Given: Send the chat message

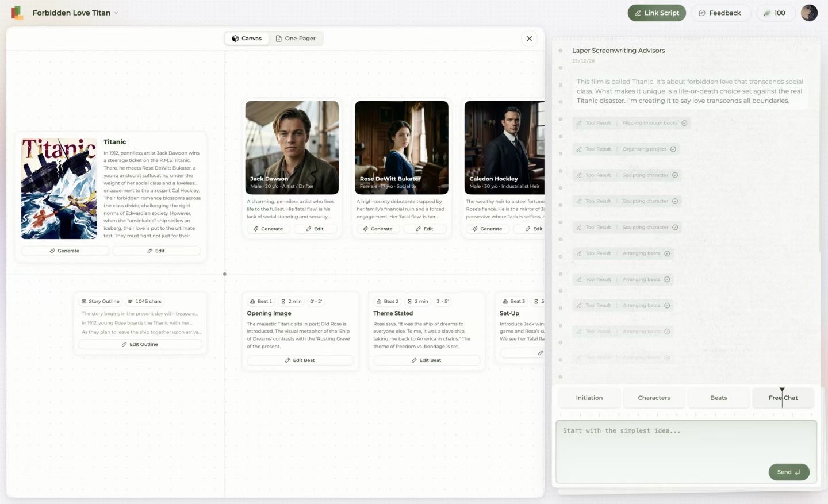Looking at the screenshot, I should 789,472.
